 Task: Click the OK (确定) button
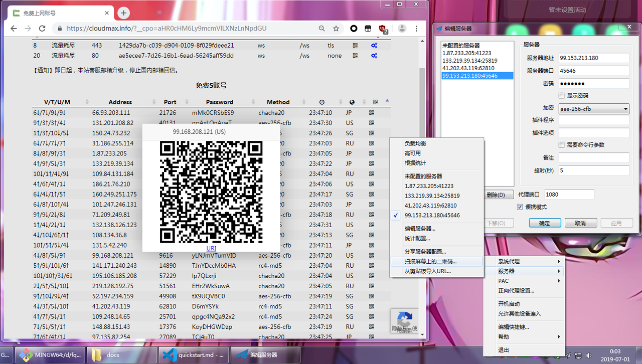pyautogui.click(x=545, y=223)
